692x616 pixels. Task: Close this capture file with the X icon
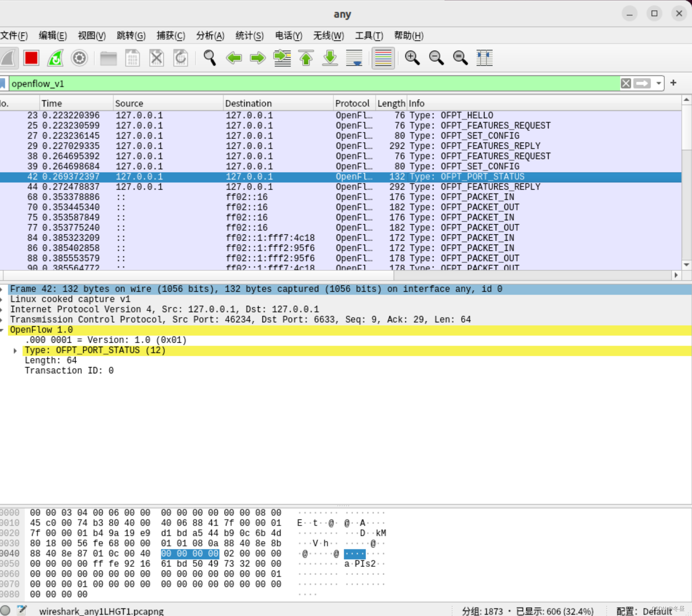[x=156, y=58]
